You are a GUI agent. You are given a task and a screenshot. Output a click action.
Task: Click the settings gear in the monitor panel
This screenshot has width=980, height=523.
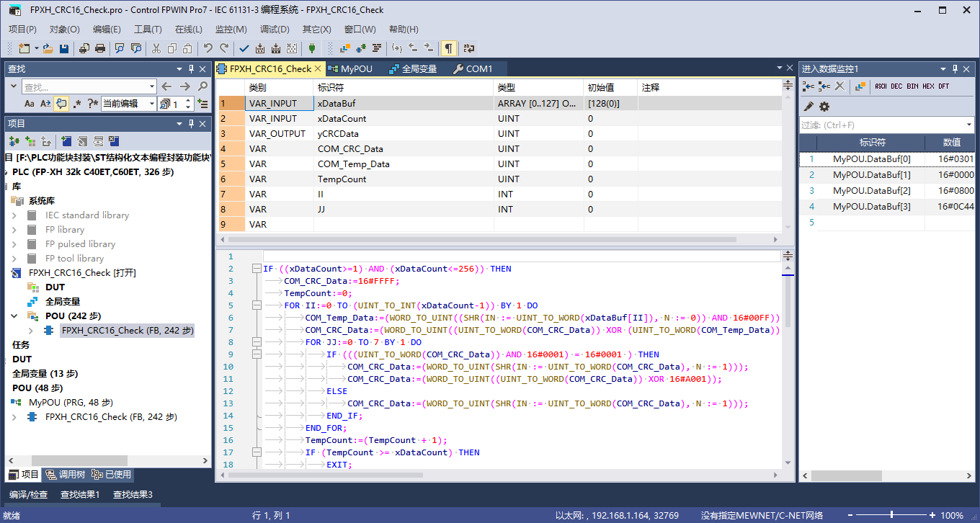[824, 106]
